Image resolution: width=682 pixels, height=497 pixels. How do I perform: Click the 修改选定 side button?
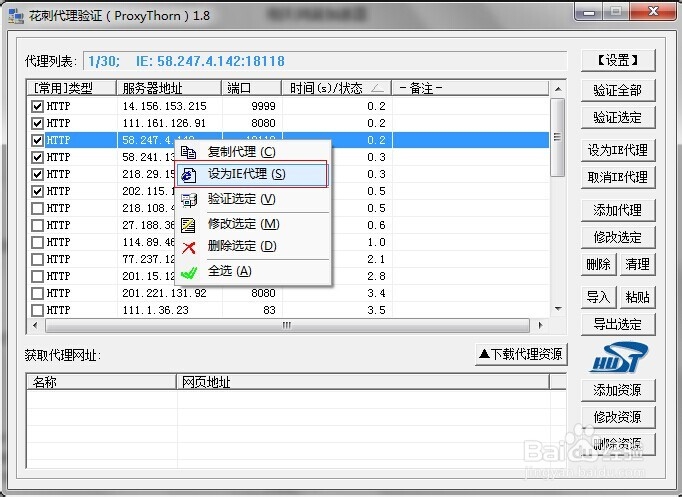point(618,237)
